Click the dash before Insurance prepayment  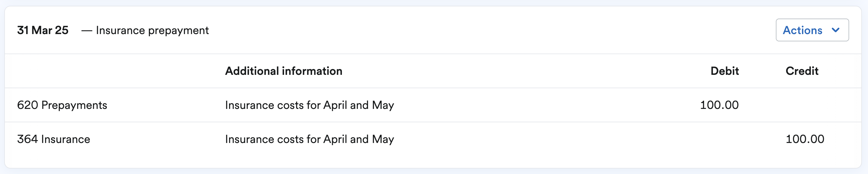[87, 30]
